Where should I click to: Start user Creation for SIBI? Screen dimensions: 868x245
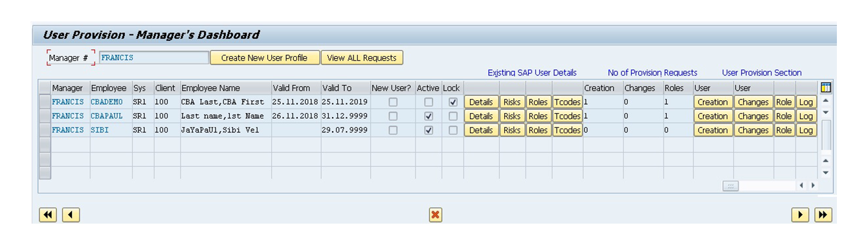[713, 131]
